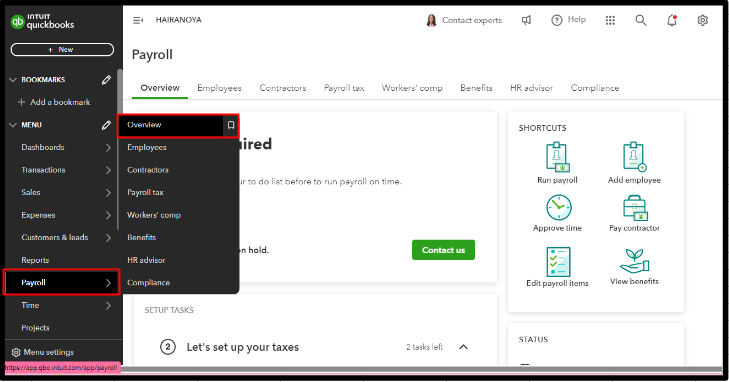Collapse the MENU section
The width and height of the screenshot is (729, 382).
click(13, 125)
